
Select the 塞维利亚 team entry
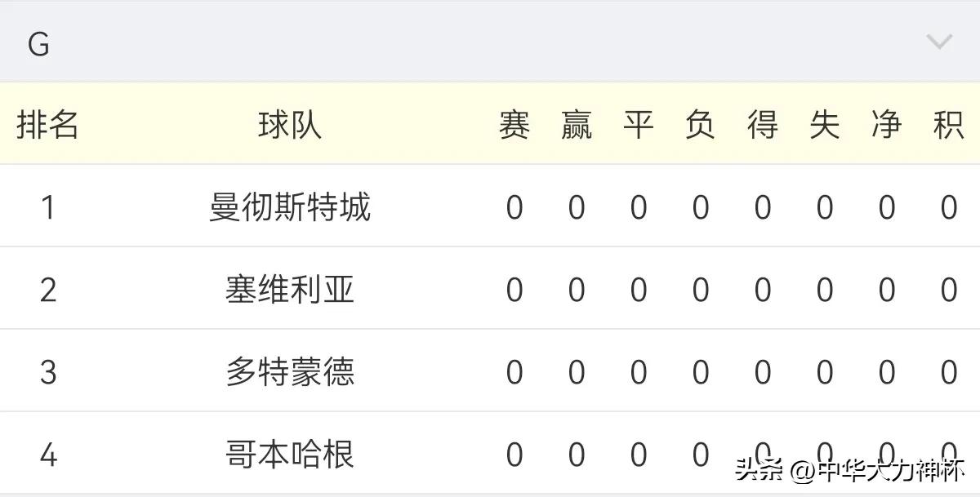tap(289, 288)
